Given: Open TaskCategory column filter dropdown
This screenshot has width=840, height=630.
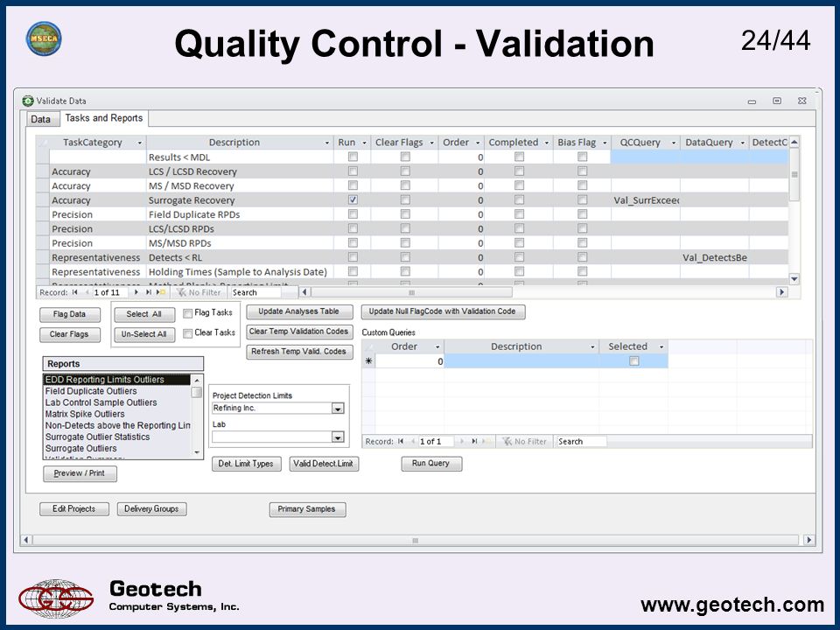Looking at the screenshot, I should (x=140, y=143).
